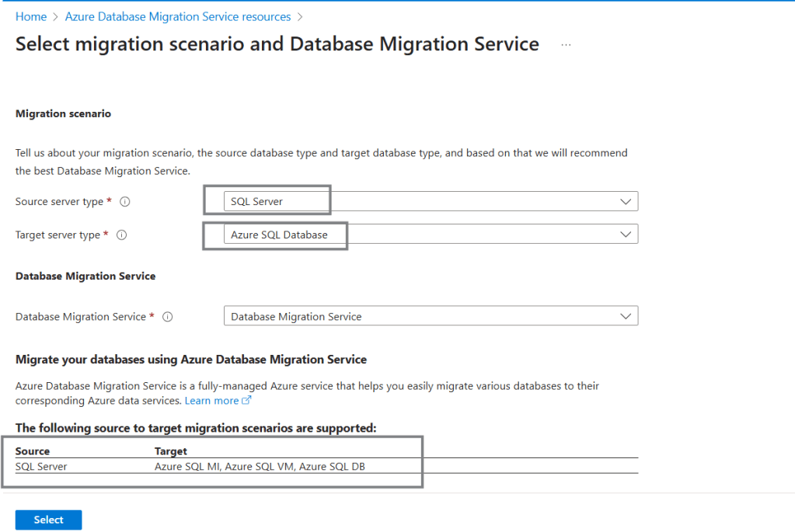The width and height of the screenshot is (795, 532).
Task: Select SQL Server cell in supported scenarios table
Action: (41, 466)
